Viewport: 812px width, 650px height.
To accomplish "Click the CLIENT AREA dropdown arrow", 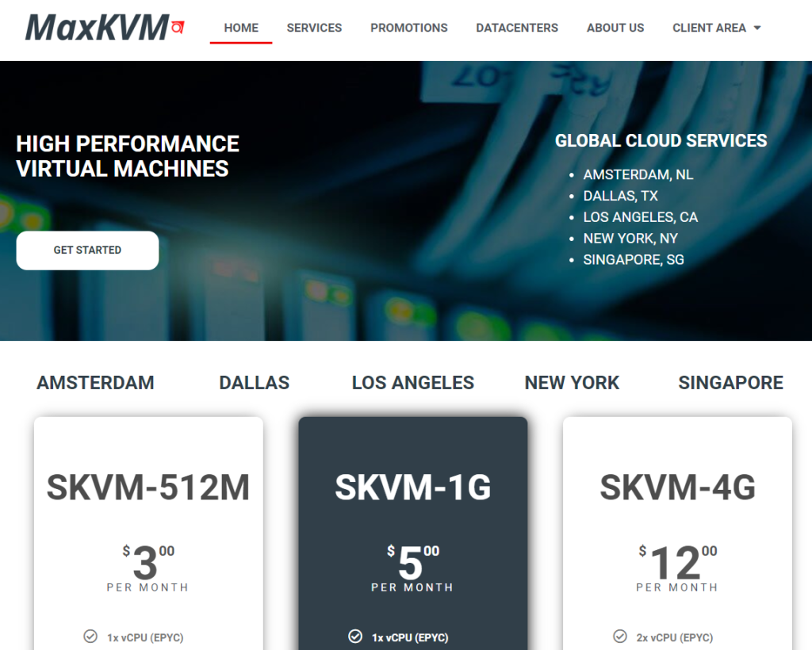I will tap(757, 28).
